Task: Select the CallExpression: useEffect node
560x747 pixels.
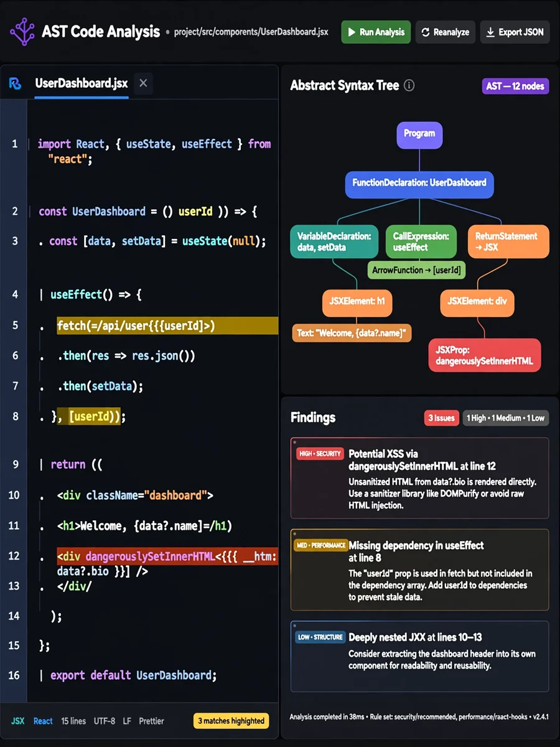Action: click(x=421, y=242)
